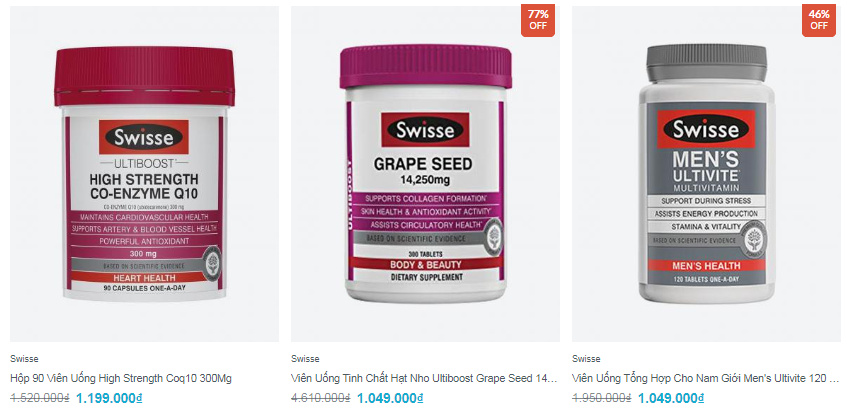Open Viên Uống Tổng Hợp Cho Nam Giới link
857x411 pixels.
click(x=706, y=378)
